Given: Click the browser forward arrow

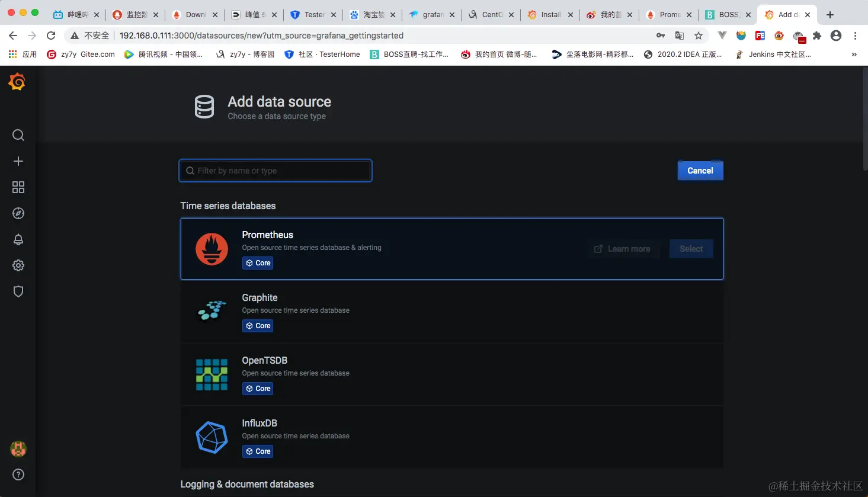Looking at the screenshot, I should [x=32, y=36].
